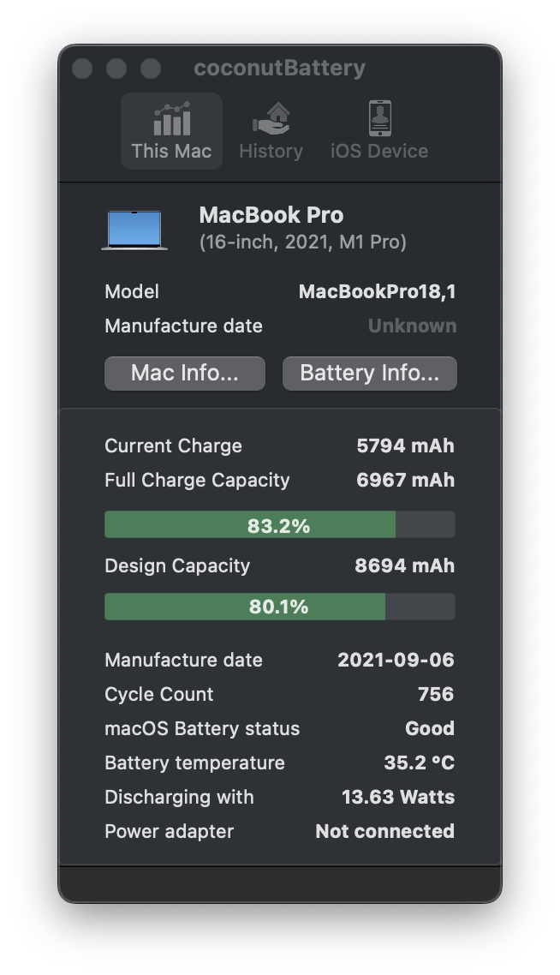Click the 6967 mAh full charge value

[405, 480]
